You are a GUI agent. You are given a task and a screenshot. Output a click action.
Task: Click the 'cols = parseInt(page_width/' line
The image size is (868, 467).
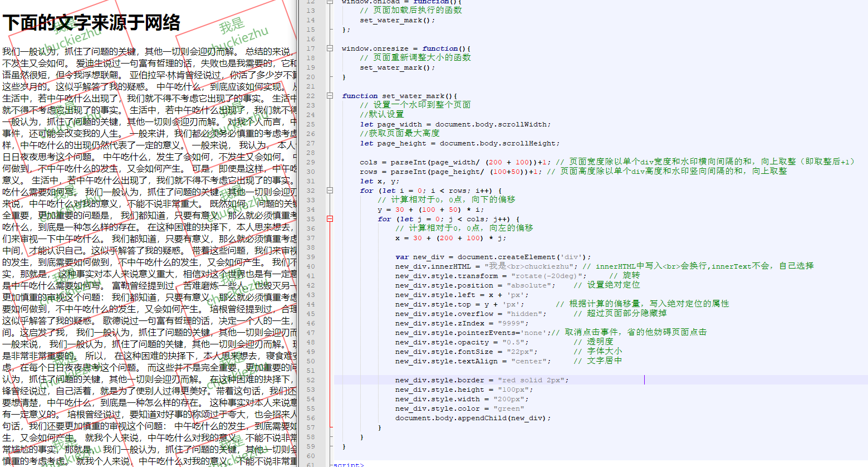(607, 162)
